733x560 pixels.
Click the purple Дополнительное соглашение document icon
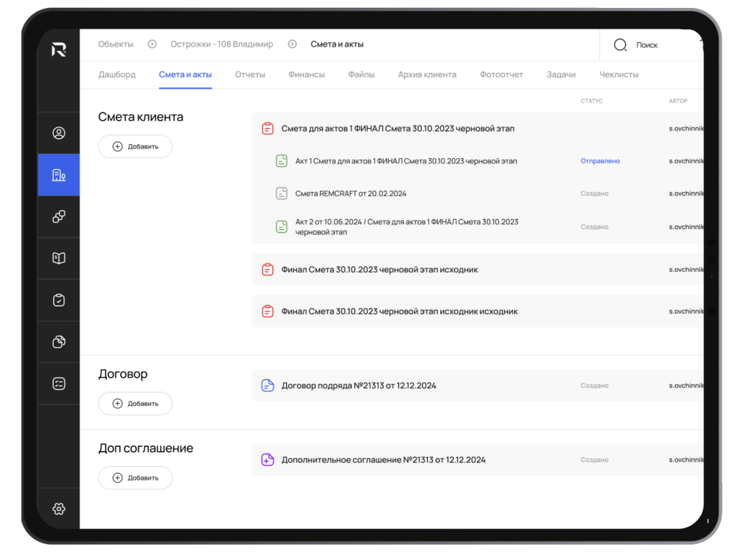point(268,460)
